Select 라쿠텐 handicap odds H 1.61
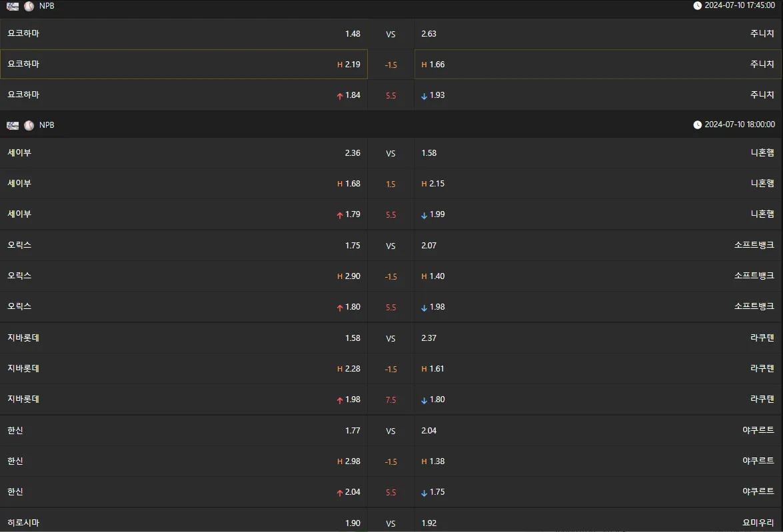The height and width of the screenshot is (532, 783). (598, 369)
